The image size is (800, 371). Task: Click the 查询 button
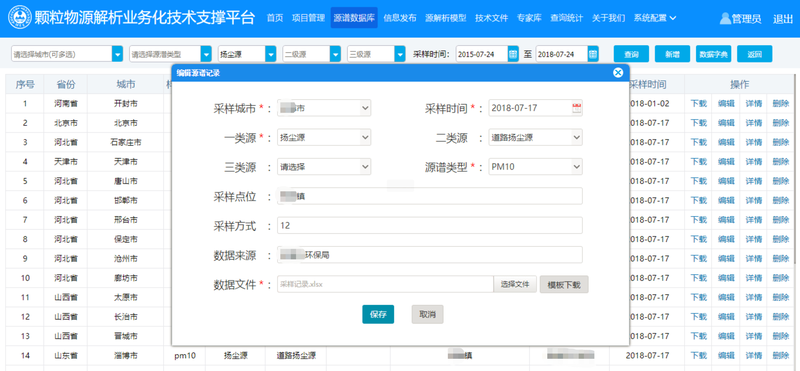[631, 54]
